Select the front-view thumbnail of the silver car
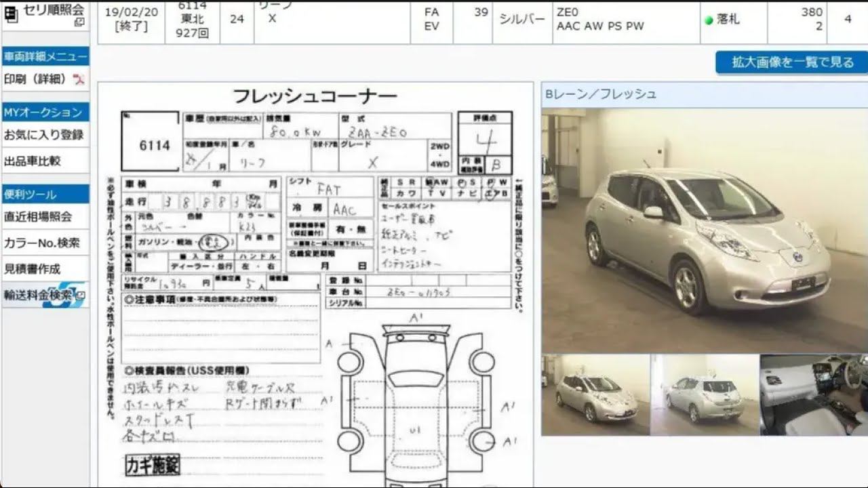This screenshot has width=868, height=488. (595, 394)
